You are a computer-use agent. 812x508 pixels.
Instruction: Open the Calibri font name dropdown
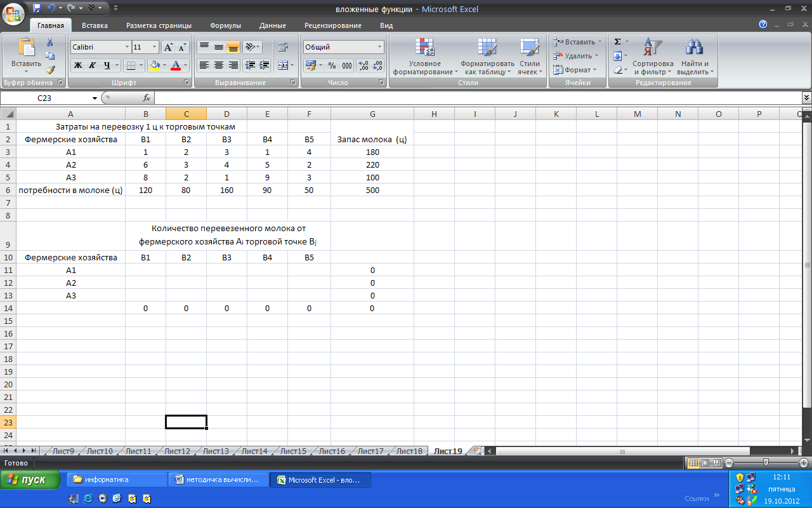(x=126, y=47)
